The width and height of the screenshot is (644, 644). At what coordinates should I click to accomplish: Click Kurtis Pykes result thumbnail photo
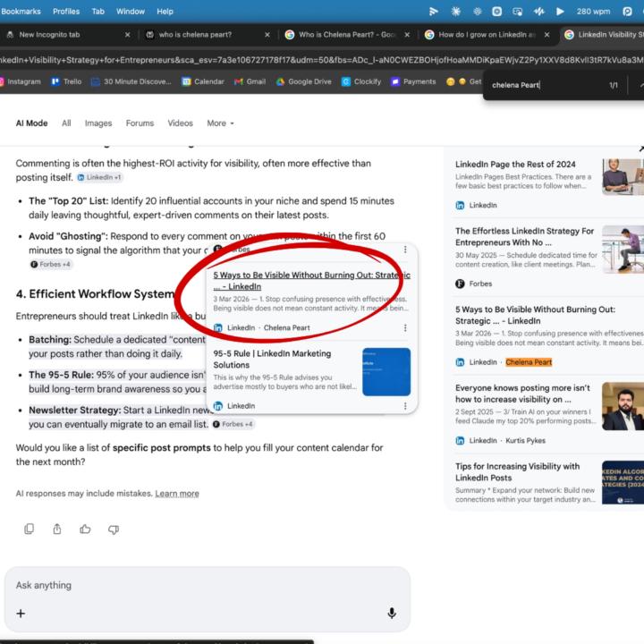[623, 406]
